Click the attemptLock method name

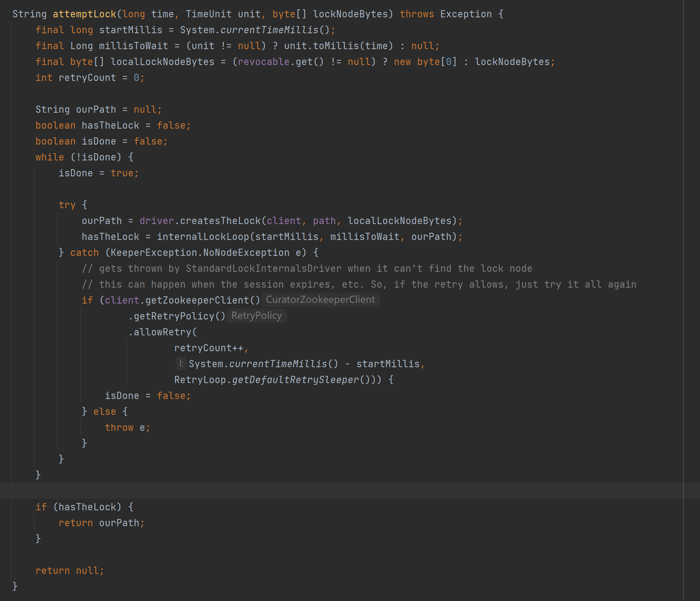85,14
